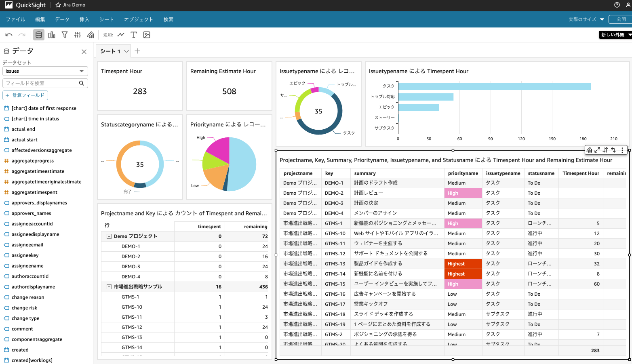This screenshot has width=632, height=364.
Task: Open the filter funnel pane
Action: pyautogui.click(x=65, y=35)
